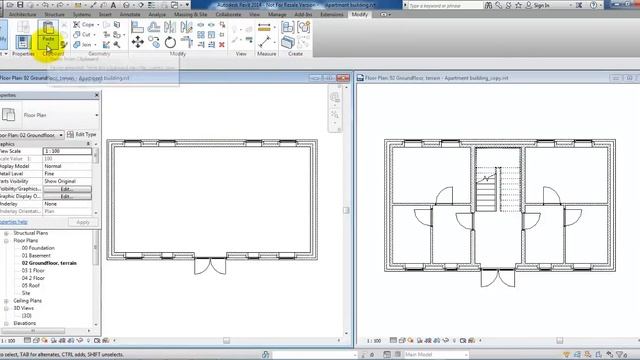Click the Split Element tool icon

(x=201, y=25)
